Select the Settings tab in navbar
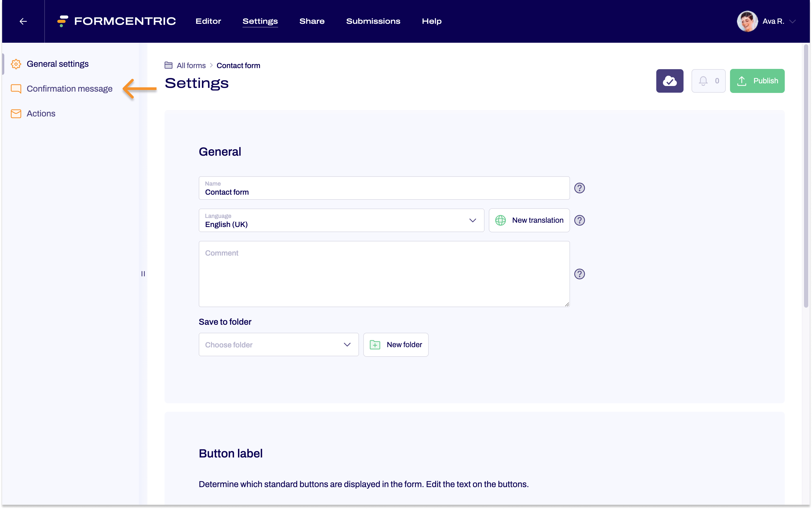Screen dimensions: 812x509 (x=260, y=21)
